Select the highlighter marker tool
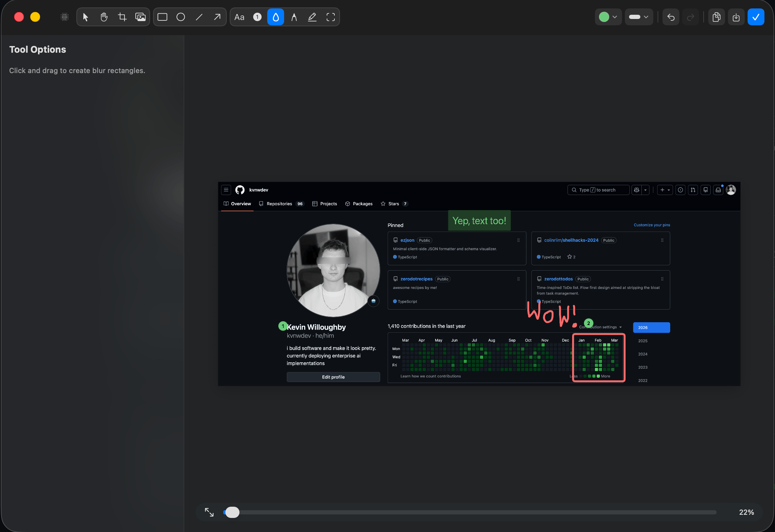775x532 pixels. 312,17
